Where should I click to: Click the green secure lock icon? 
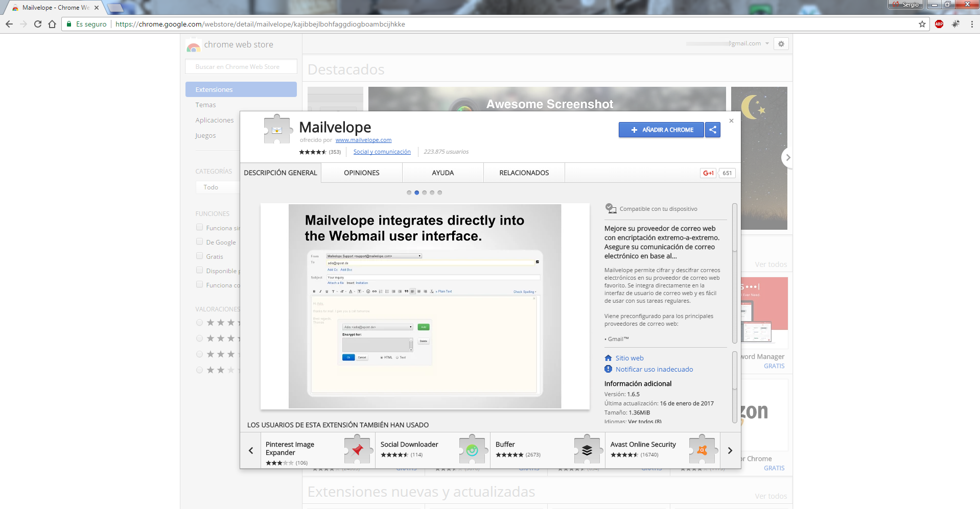[69, 24]
